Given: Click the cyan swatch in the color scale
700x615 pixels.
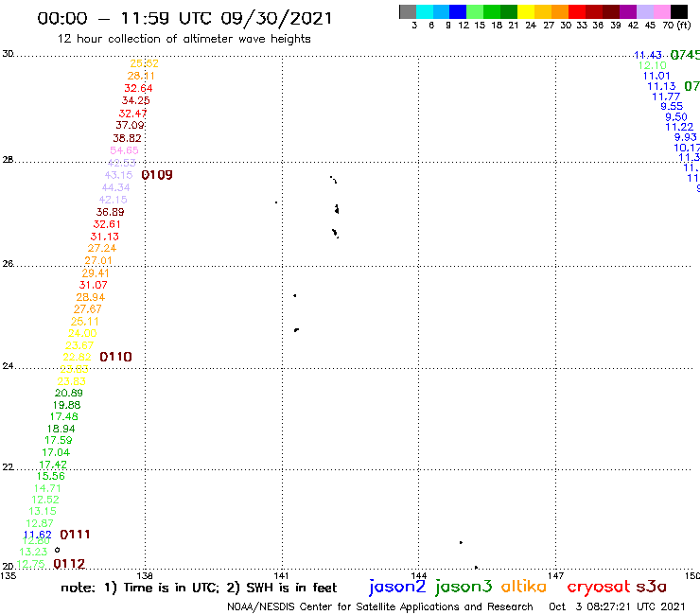Looking at the screenshot, I should [424, 11].
